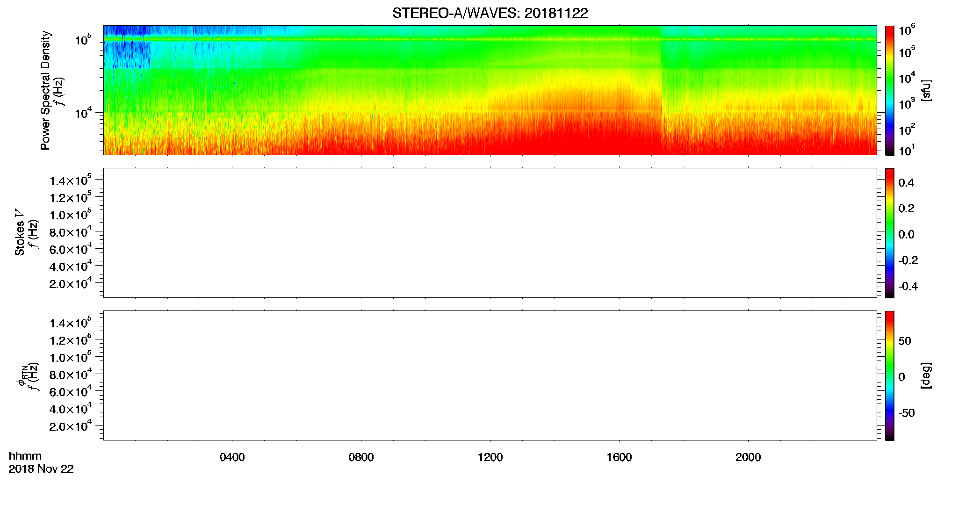Click the 10⁶ label on sfu colorbar
Screen dimensions: 980x505
(907, 30)
